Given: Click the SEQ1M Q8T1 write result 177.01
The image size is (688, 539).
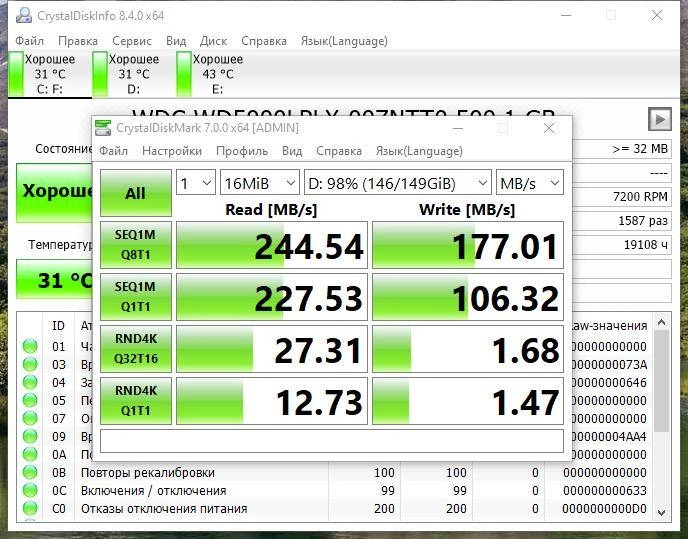Looking at the screenshot, I should click(468, 244).
